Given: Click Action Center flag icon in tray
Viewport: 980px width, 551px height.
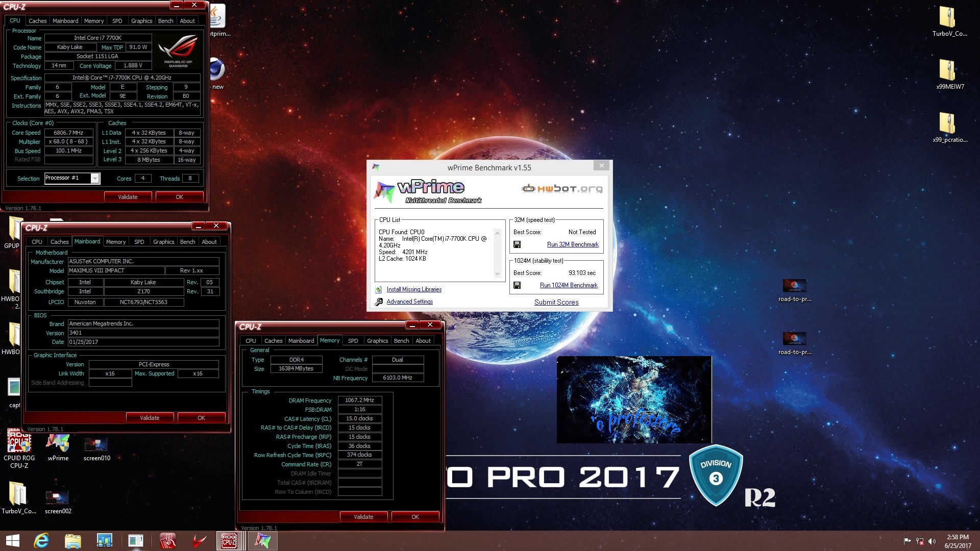Looking at the screenshot, I should tap(907, 541).
